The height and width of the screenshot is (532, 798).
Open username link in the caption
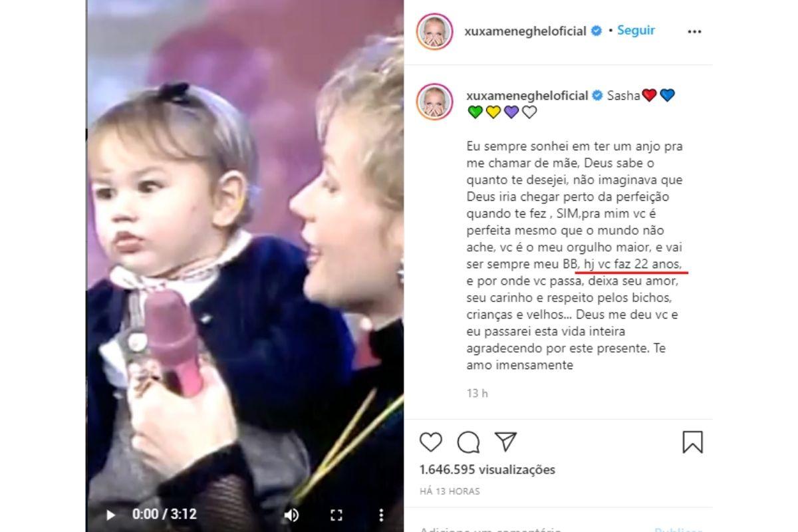click(x=525, y=96)
